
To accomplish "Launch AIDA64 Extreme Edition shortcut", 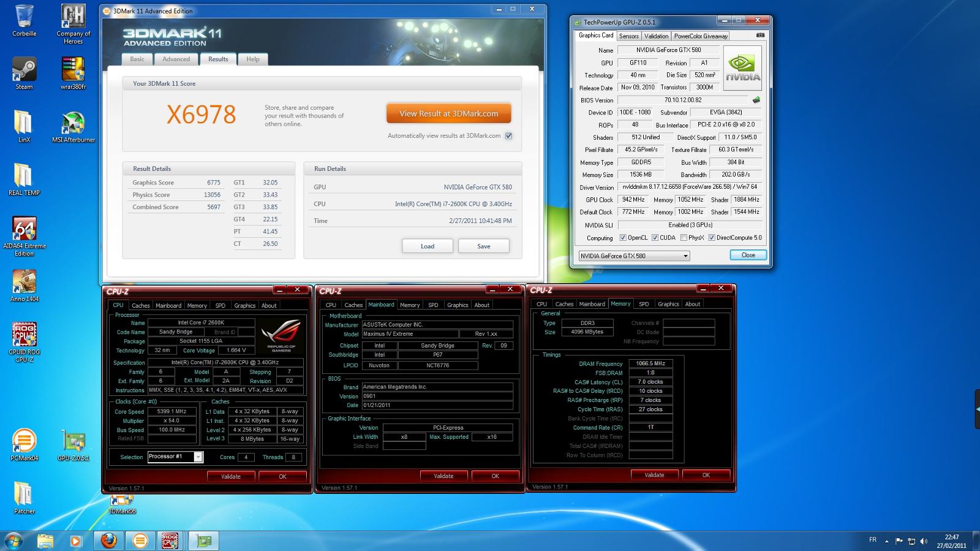I will (x=24, y=236).
